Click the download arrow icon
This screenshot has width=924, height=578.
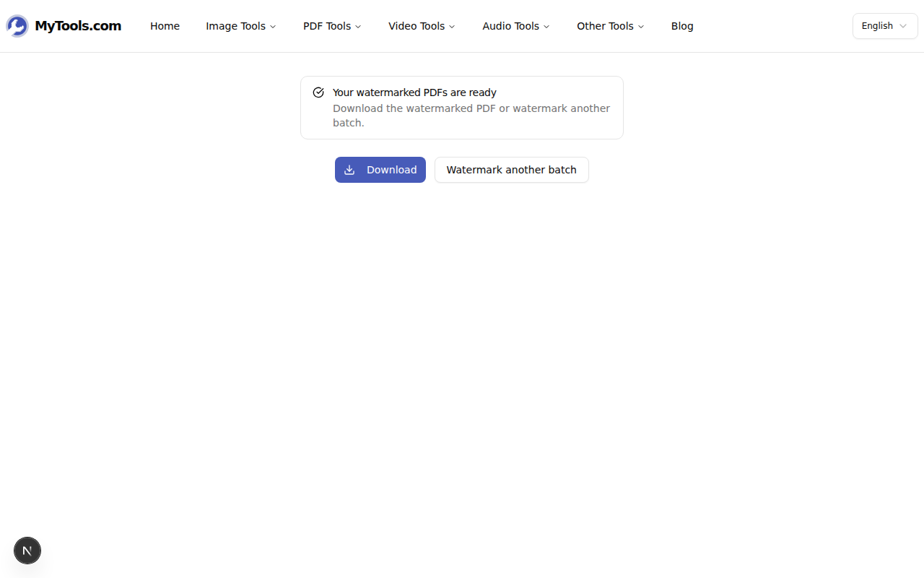pyautogui.click(x=349, y=170)
